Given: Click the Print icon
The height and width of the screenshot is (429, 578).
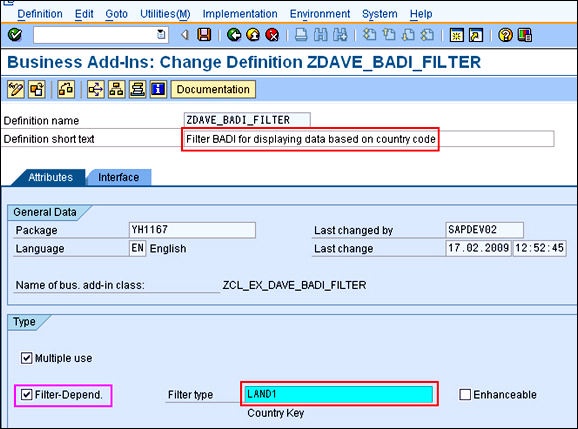Looking at the screenshot, I should pos(301,35).
